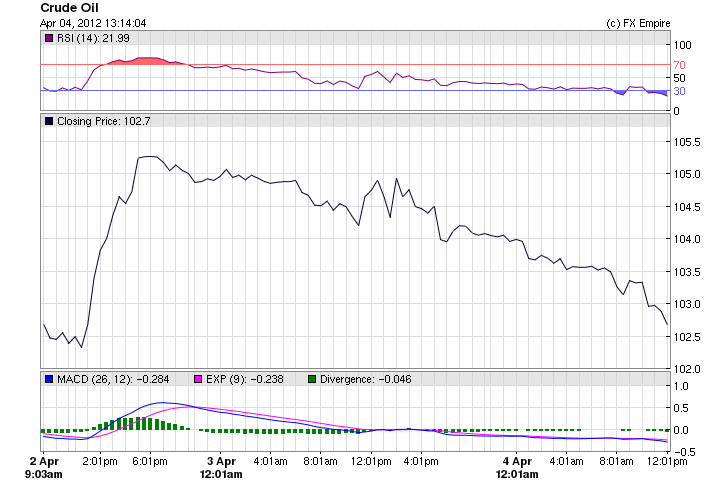710x487 pixels.
Task: Click the '(c) FX Empire' credit text
Action: pyautogui.click(x=638, y=23)
